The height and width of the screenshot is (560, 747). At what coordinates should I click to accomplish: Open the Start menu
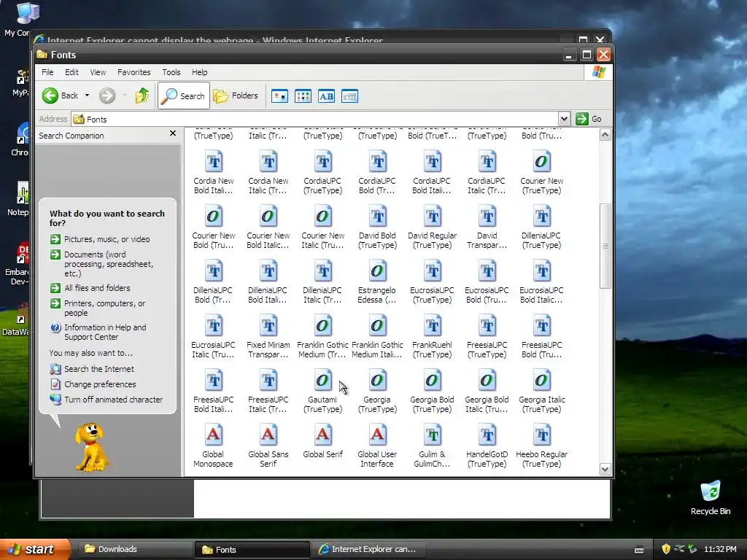pos(34,549)
